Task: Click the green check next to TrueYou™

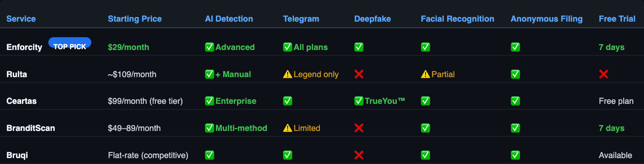Action: pyautogui.click(x=359, y=101)
